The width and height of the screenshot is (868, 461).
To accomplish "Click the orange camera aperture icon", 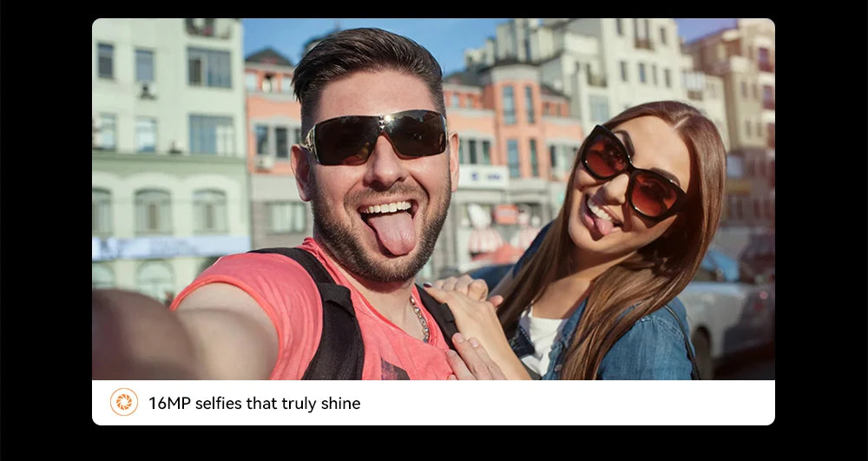I will pos(123,402).
